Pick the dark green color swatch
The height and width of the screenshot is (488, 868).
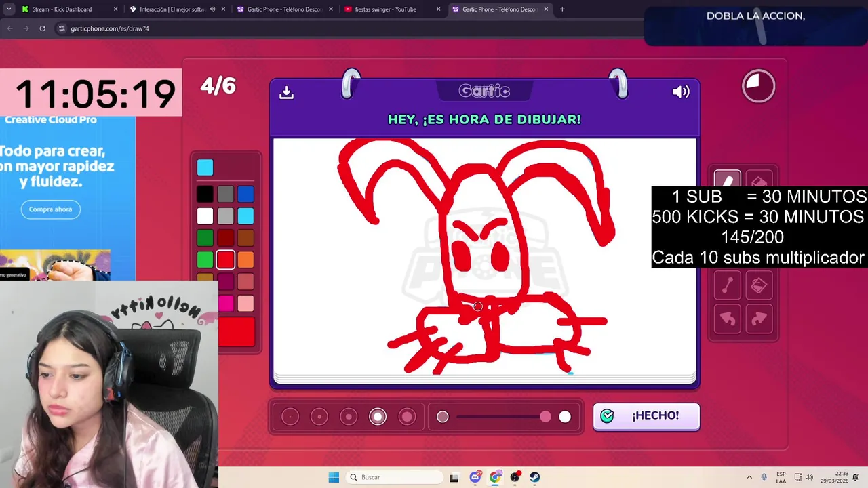click(x=205, y=238)
